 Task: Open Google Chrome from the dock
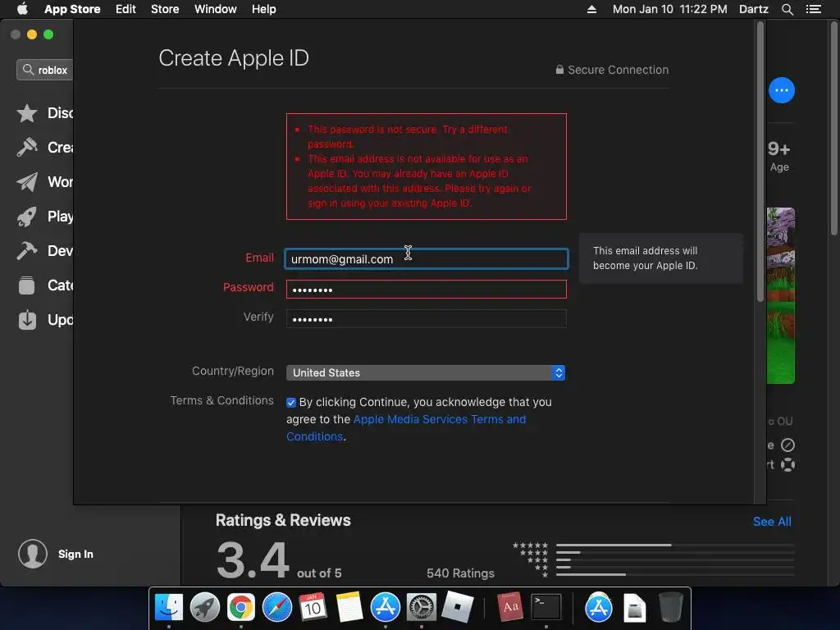(241, 608)
